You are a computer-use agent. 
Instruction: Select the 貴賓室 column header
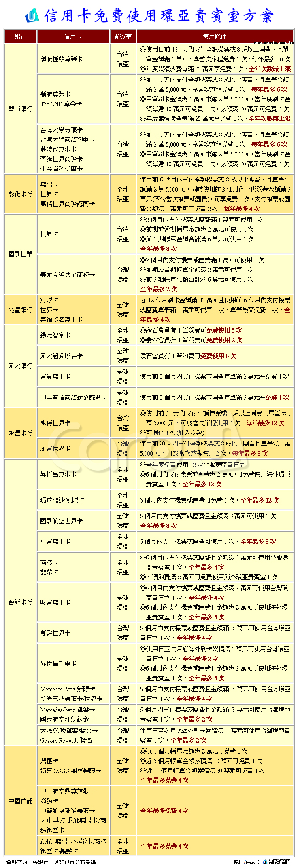pyautogui.click(x=123, y=36)
